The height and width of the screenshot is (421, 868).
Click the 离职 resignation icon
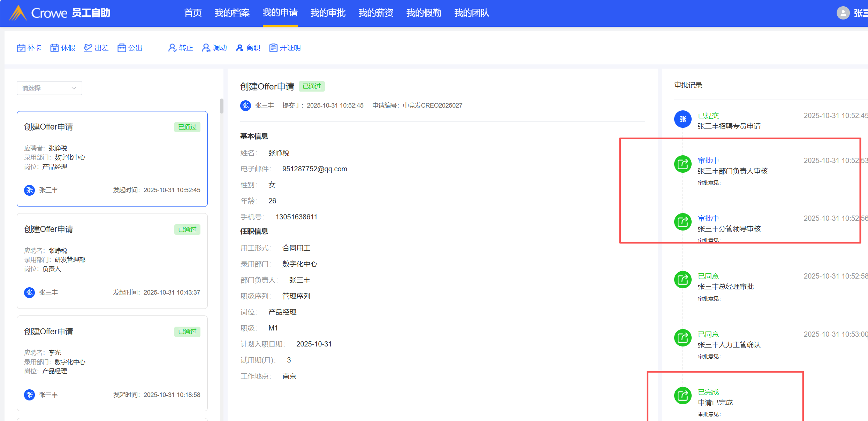pos(239,48)
